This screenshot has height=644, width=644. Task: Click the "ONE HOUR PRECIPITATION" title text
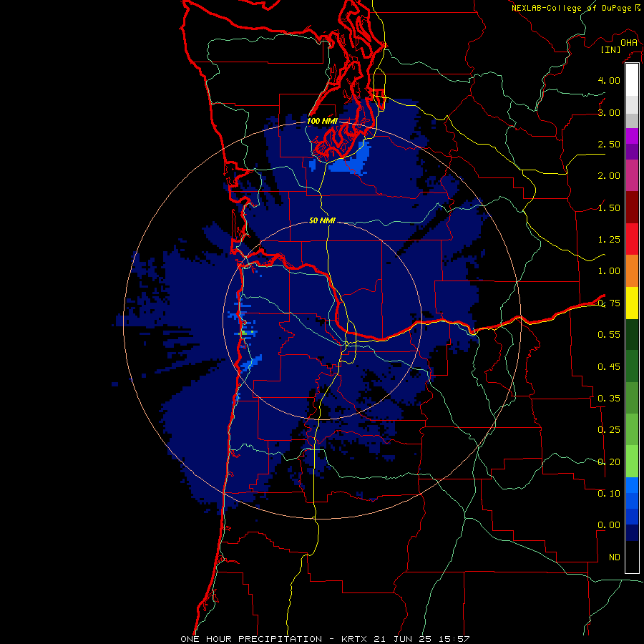[251, 639]
